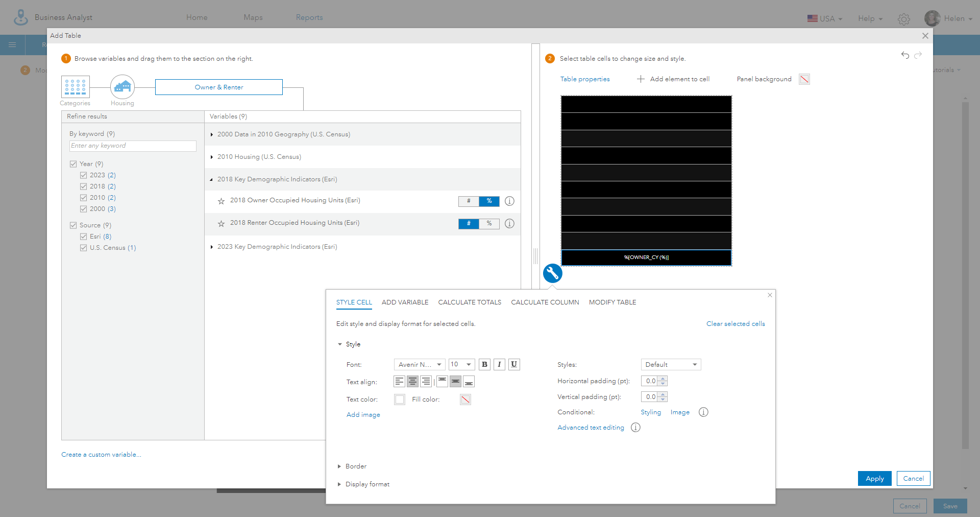Screen dimensions: 980x517
Task: Open the settings gear in top bar
Action: click(904, 19)
